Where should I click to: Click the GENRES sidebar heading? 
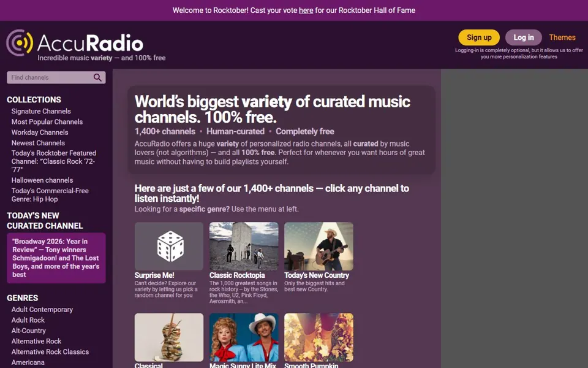(x=23, y=298)
